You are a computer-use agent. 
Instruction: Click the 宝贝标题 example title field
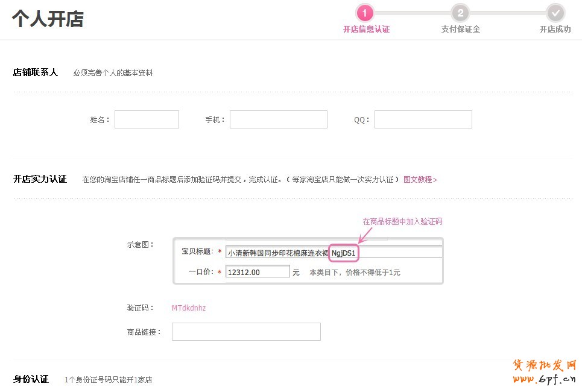click(277, 253)
